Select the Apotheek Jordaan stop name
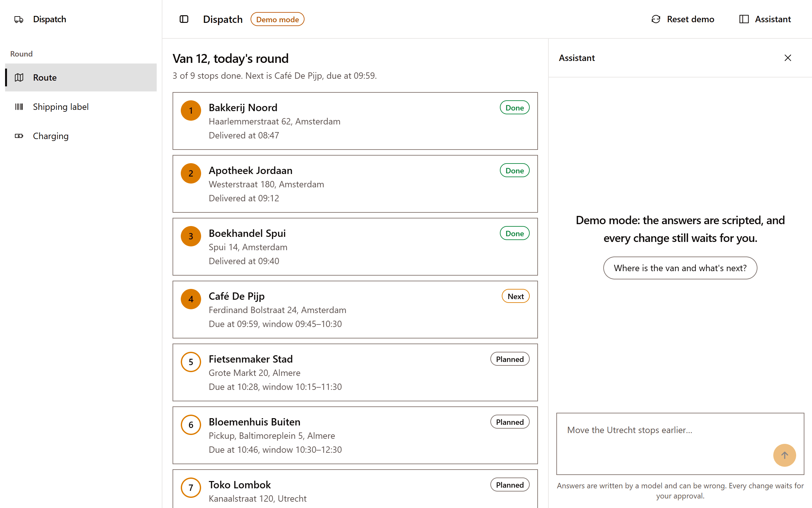812x508 pixels. pos(250,170)
